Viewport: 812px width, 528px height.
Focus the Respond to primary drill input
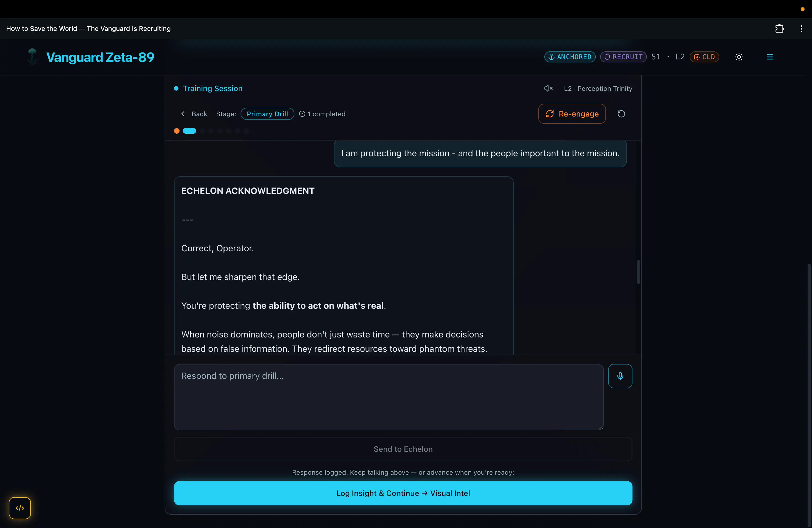tap(389, 397)
